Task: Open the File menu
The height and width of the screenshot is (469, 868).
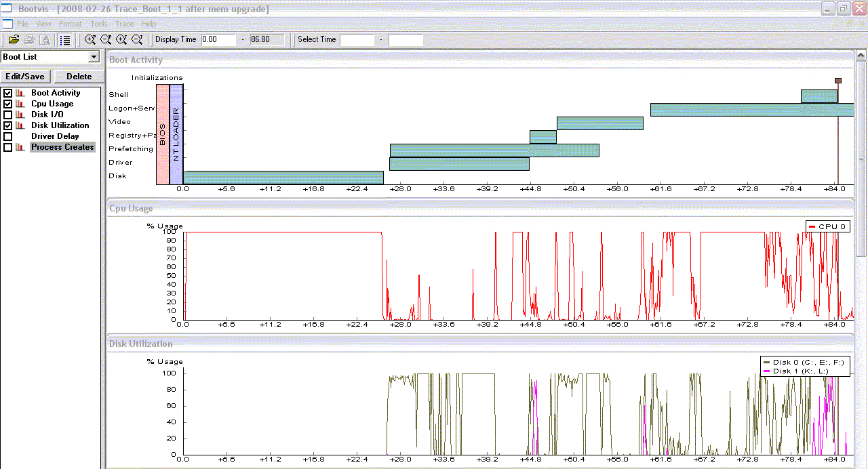Action: click(22, 24)
